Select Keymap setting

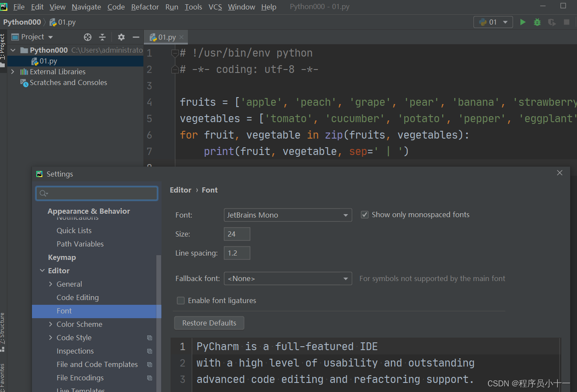pos(62,257)
